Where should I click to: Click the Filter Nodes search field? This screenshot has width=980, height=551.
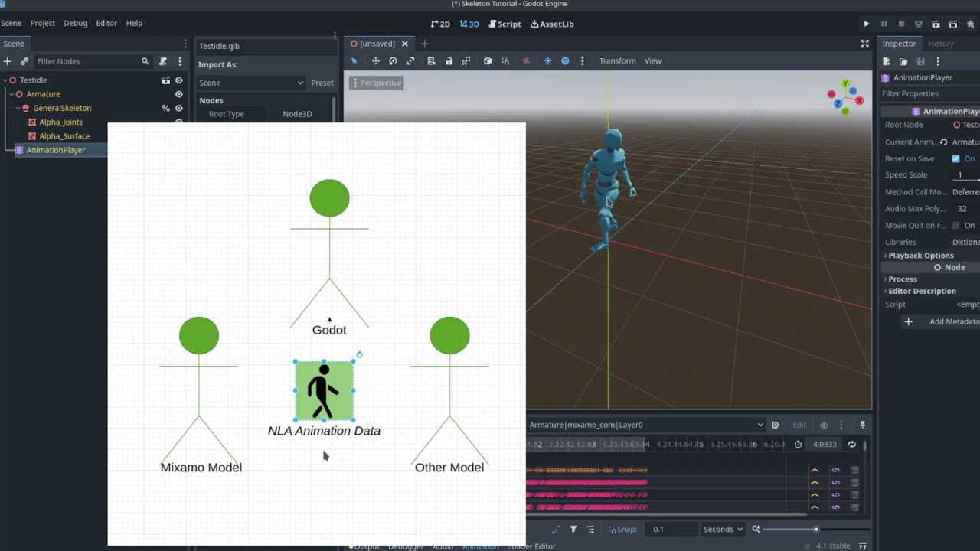tap(93, 61)
